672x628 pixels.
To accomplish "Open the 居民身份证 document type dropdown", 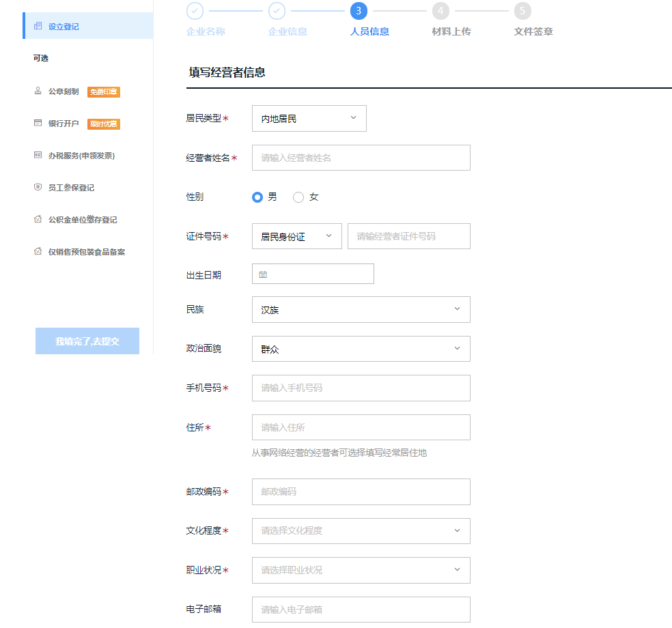I will 296,236.
